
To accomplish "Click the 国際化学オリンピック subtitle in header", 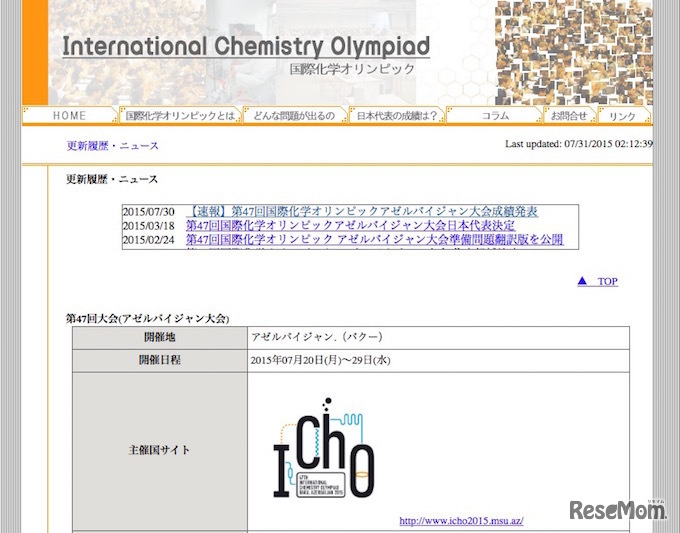I will 352,69.
